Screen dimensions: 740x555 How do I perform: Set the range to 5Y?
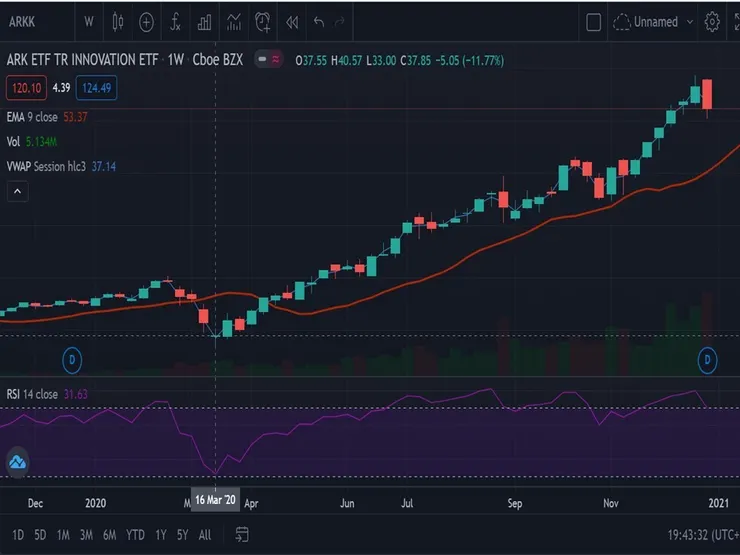[x=182, y=535]
